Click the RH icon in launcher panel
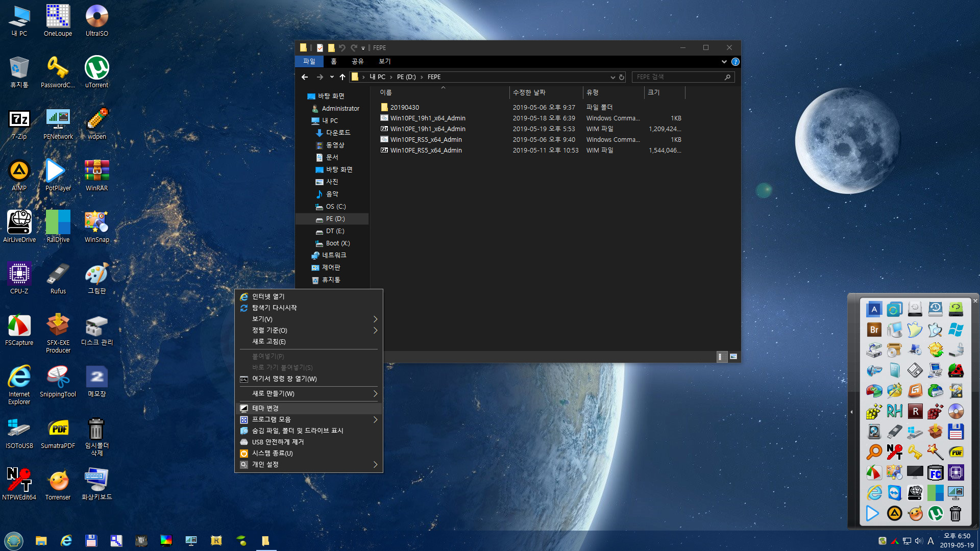Viewport: 980px width, 551px height. [894, 411]
